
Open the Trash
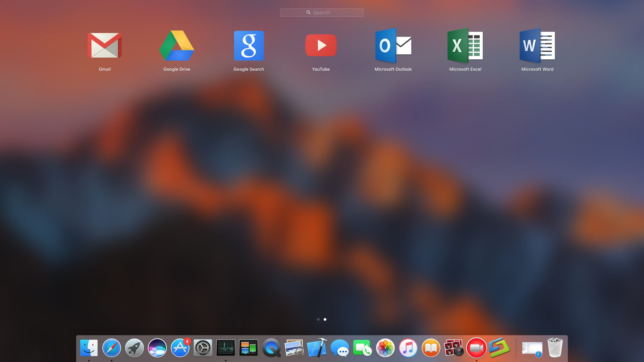[x=554, y=348]
